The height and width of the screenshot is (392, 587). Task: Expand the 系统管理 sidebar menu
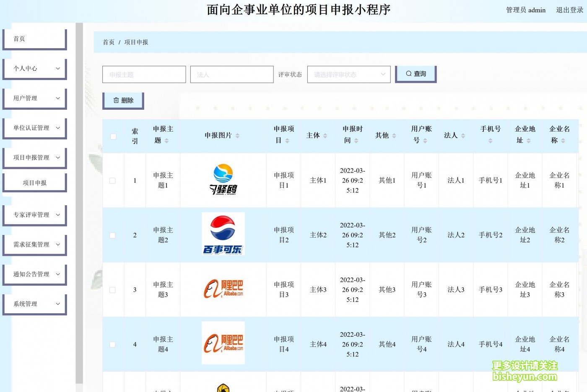(x=34, y=304)
